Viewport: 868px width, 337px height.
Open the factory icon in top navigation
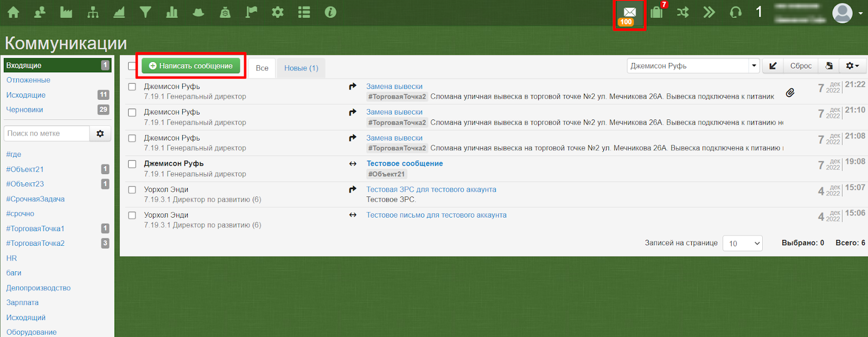pyautogui.click(x=66, y=12)
